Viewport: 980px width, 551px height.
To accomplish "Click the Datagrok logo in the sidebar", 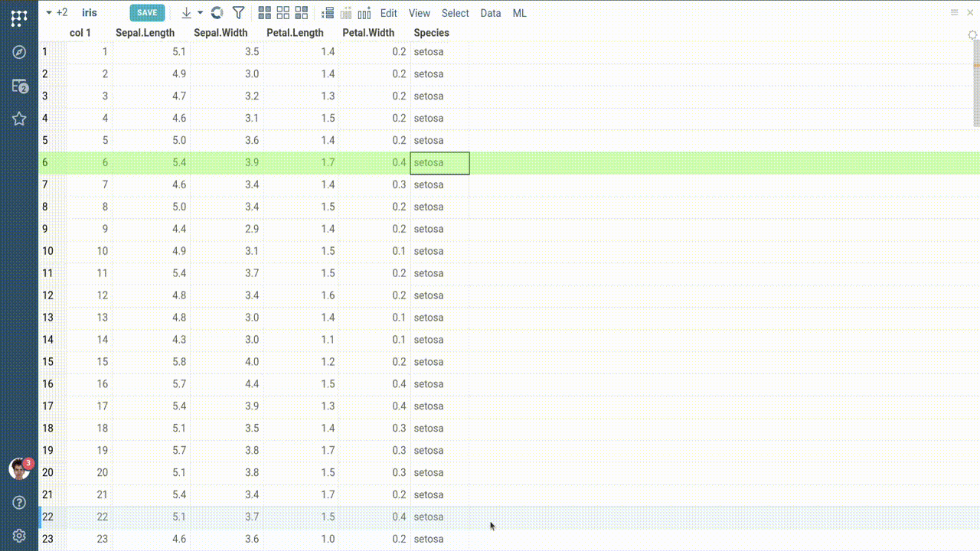I will 19,18.
